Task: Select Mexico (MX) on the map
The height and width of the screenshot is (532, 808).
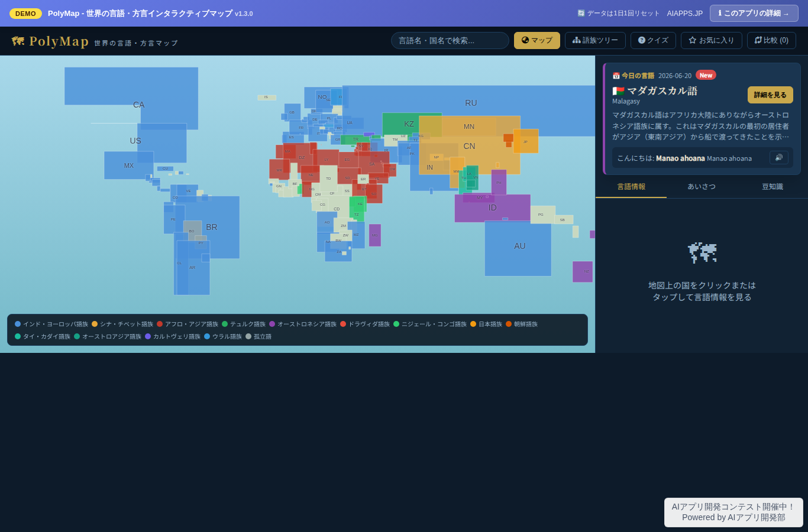Action: [x=128, y=166]
